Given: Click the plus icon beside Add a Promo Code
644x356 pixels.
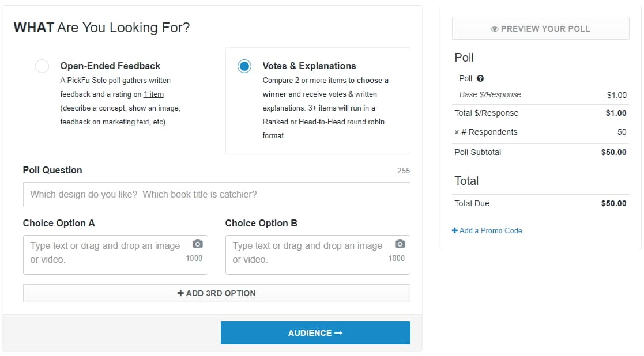Looking at the screenshot, I should pyautogui.click(x=455, y=230).
